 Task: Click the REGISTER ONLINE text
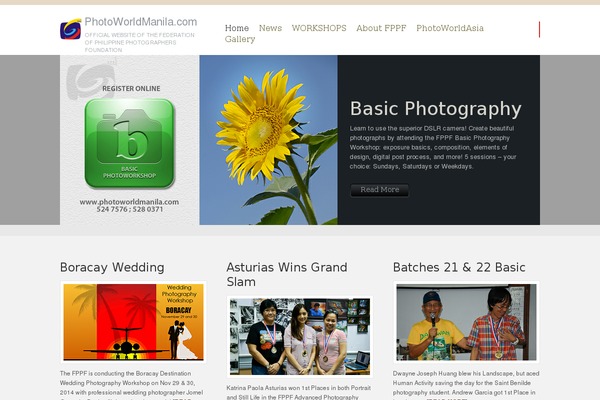coord(131,88)
